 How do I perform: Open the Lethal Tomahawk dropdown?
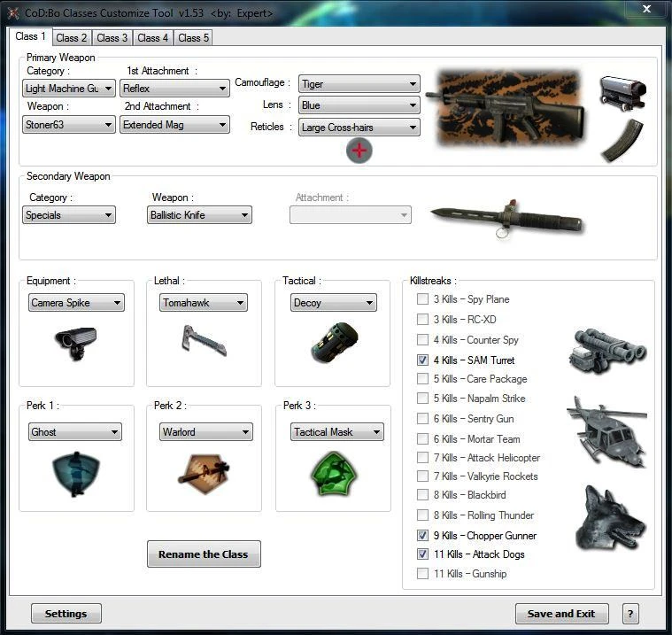coord(203,303)
